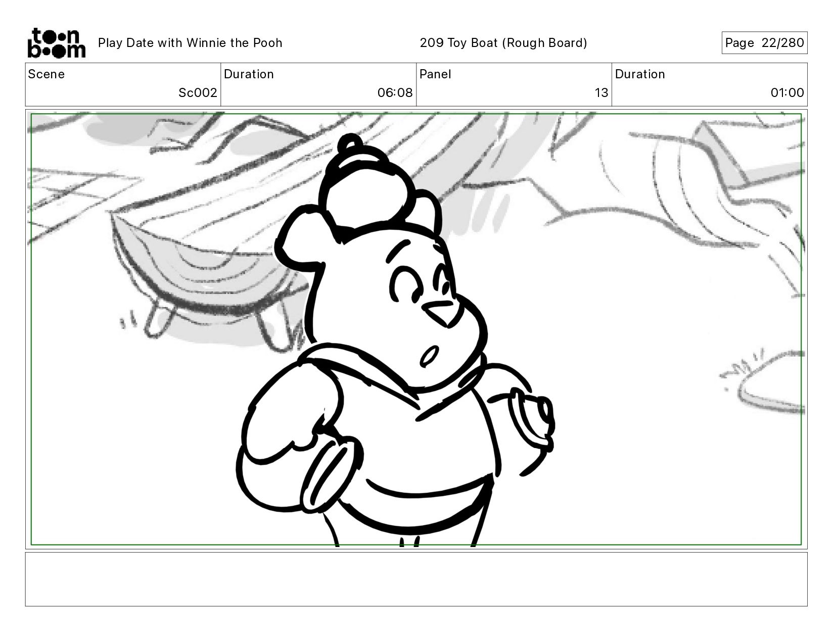Click the 'Scene' column label
Viewport: 834px width, 644px height.
[x=47, y=74]
